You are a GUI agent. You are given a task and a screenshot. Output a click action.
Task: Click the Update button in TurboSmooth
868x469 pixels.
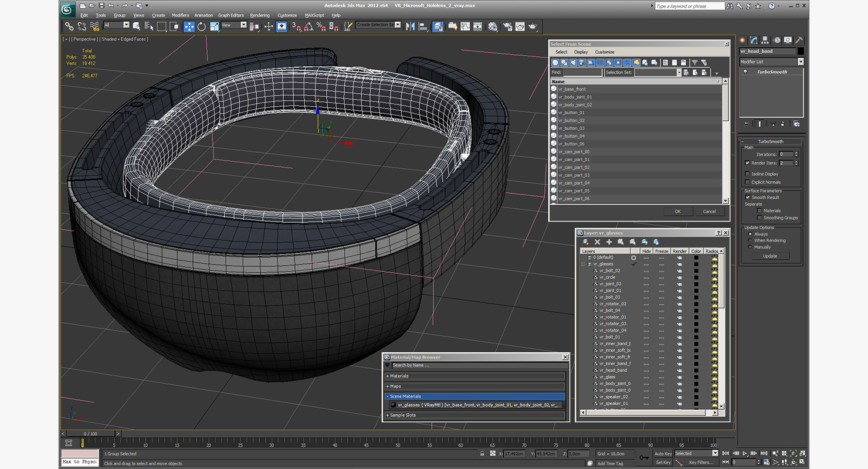click(770, 256)
